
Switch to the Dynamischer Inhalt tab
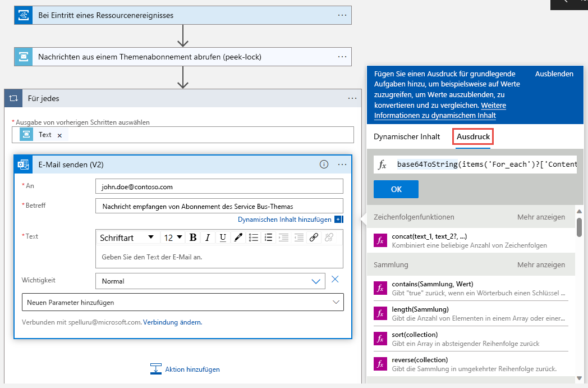click(407, 136)
